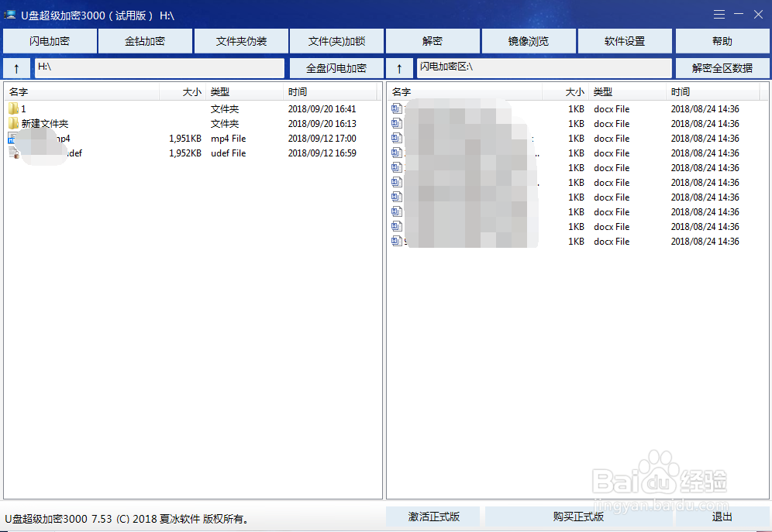Viewport: 772px width, 532px height.
Task: Click the app icon in title bar
Action: [x=10, y=15]
